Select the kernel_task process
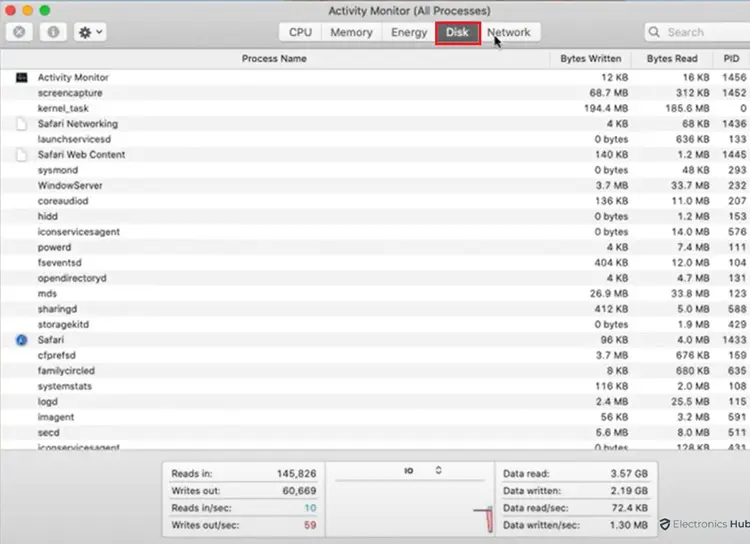This screenshot has width=750, height=544. point(375,108)
